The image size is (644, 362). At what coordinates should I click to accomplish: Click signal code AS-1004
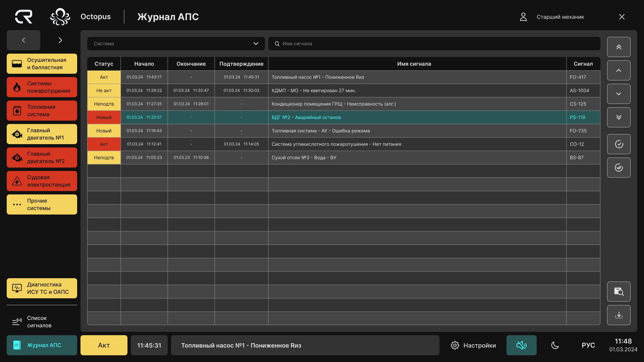[579, 90]
